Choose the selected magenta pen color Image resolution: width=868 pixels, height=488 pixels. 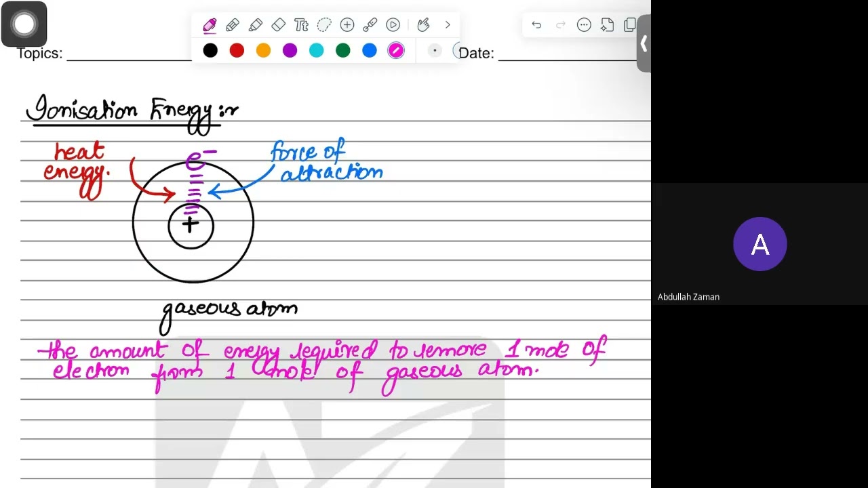click(x=396, y=50)
